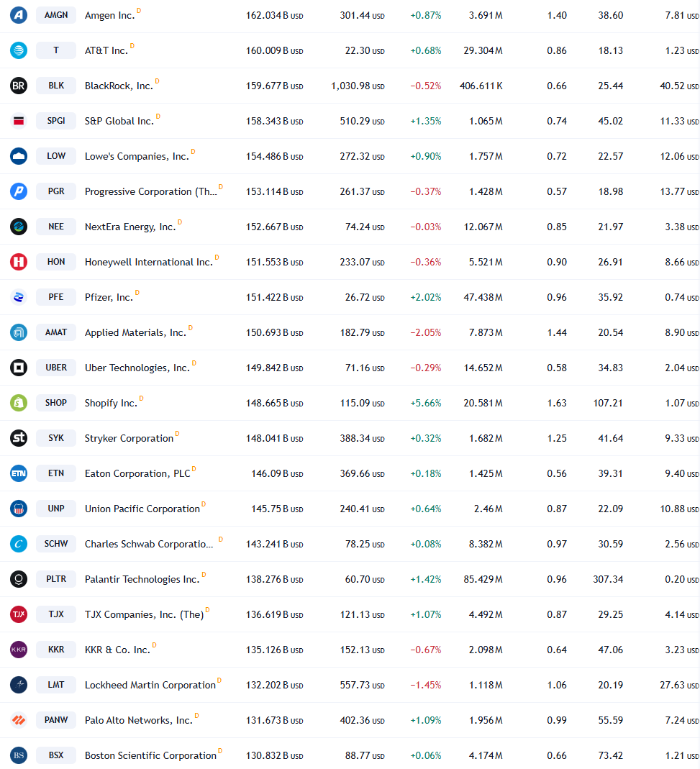Click the Stryker logo icon
The image size is (700, 769).
tap(19, 438)
